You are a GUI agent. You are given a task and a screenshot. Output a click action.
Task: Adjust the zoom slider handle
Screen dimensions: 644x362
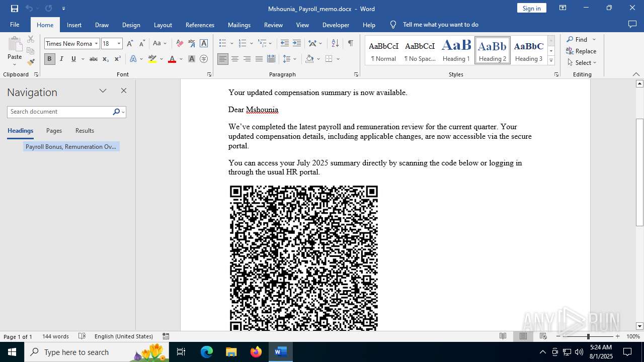point(588,336)
